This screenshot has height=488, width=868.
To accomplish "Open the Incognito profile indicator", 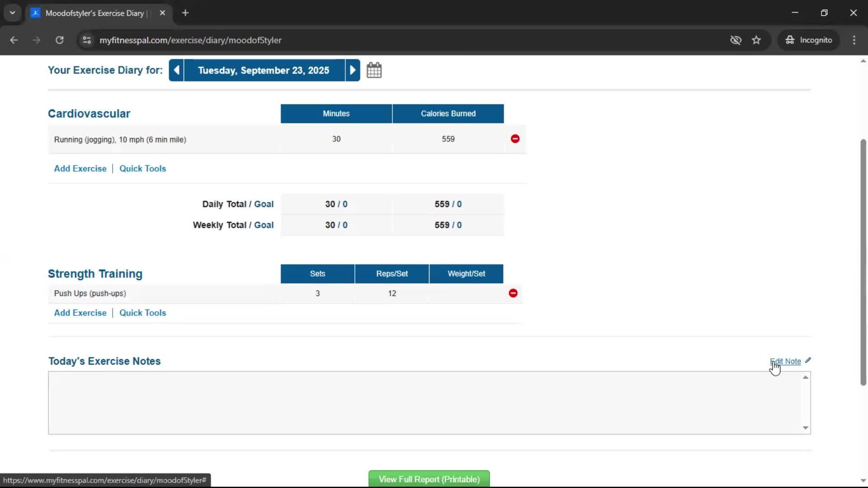I will [x=809, y=40].
